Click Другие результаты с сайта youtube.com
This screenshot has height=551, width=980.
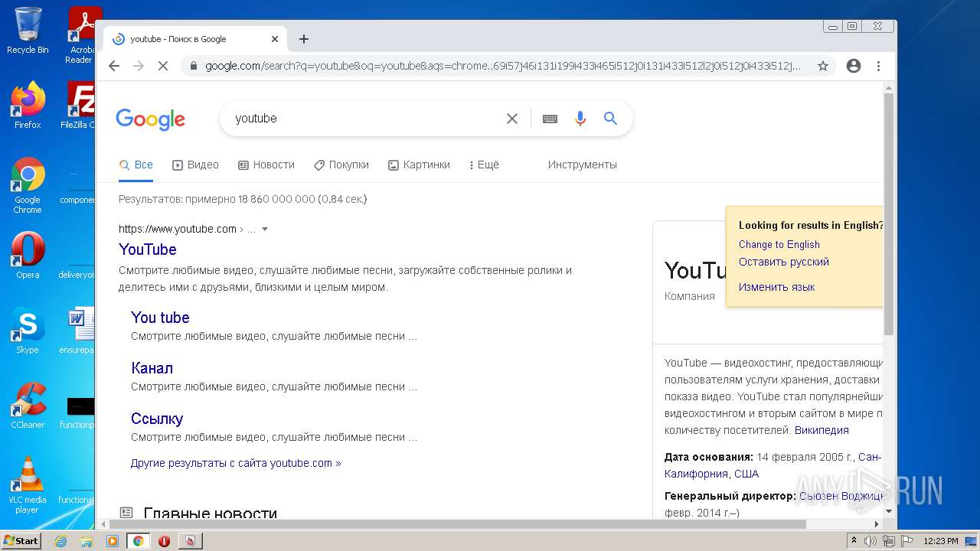point(236,463)
